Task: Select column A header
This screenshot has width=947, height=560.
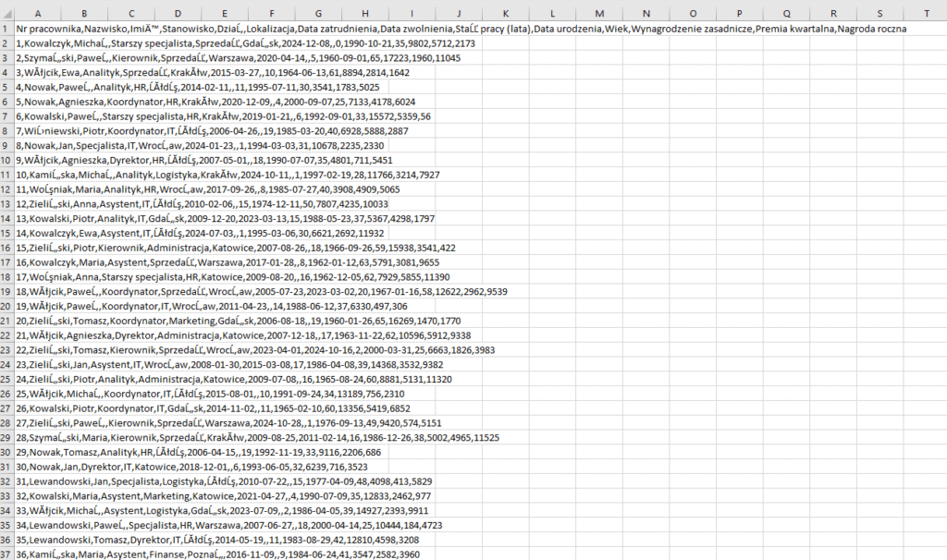Action: pyautogui.click(x=38, y=14)
